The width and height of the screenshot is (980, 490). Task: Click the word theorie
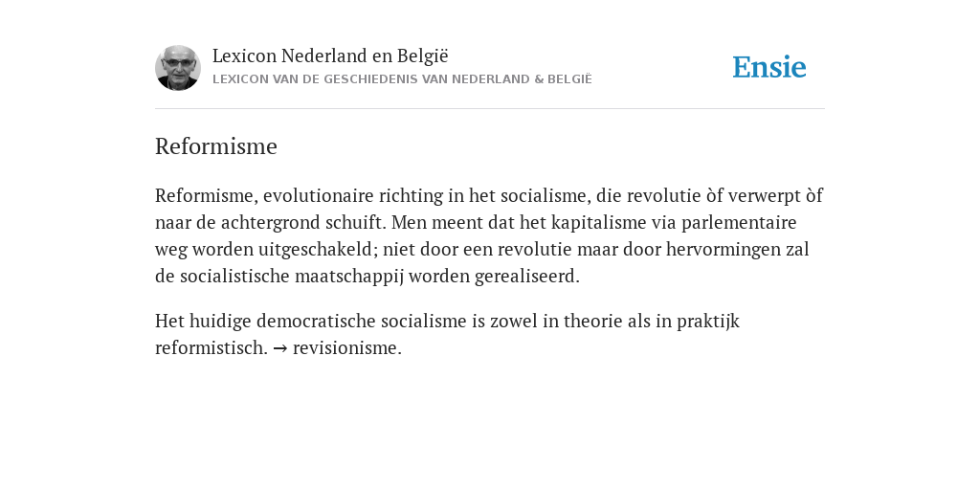point(592,322)
